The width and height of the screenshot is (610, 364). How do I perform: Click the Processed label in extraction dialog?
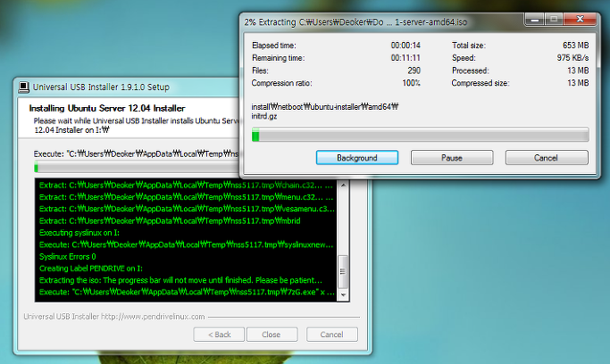pos(471,70)
